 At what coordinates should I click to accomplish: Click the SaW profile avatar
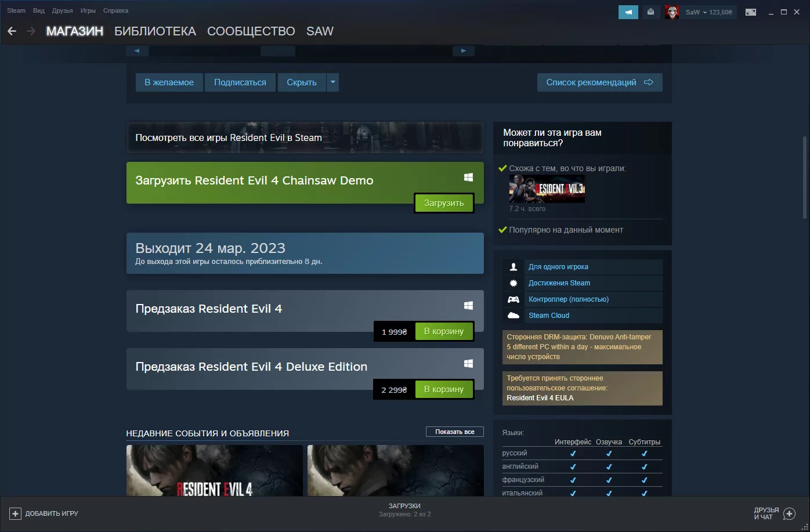[x=672, y=12]
